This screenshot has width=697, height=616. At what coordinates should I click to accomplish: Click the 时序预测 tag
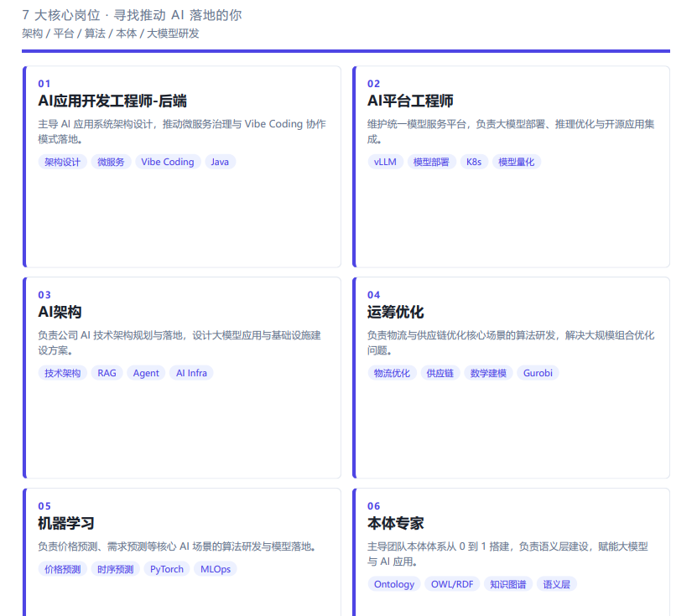pos(115,569)
